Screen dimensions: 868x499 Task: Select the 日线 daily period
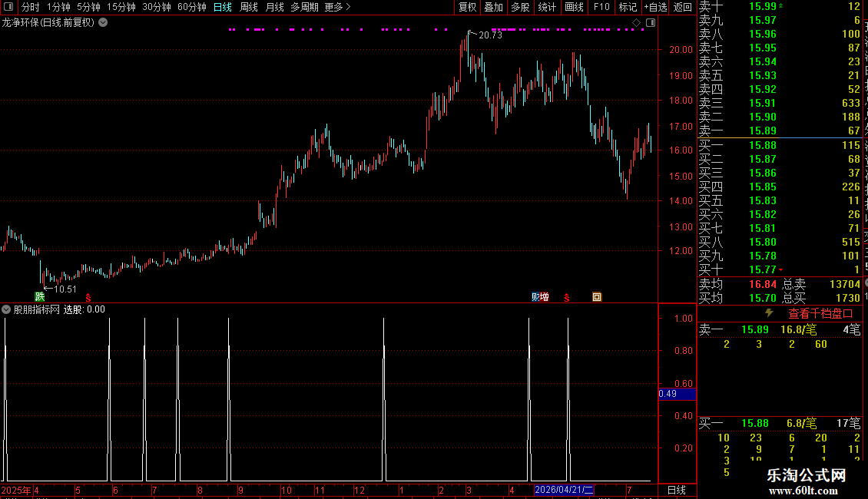pyautogui.click(x=223, y=7)
